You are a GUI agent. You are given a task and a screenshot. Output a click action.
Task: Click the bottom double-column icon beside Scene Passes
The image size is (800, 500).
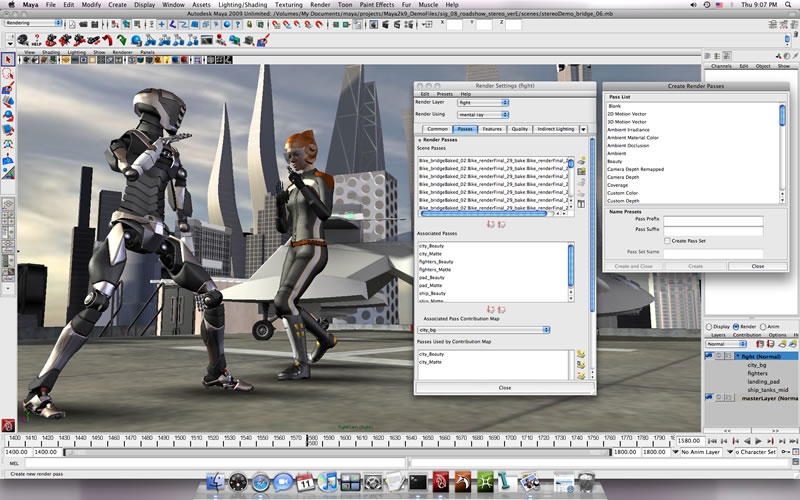(581, 204)
